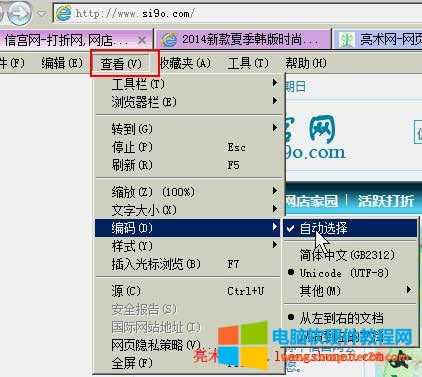
Task: Open the recent pages dropdown arrow
Action: click(x=42, y=14)
